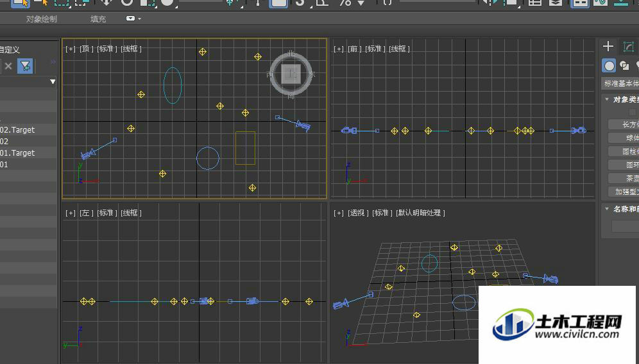This screenshot has width=639, height=364.
Task: Click the 圆柱体 cylinder creation button
Action: [x=624, y=151]
